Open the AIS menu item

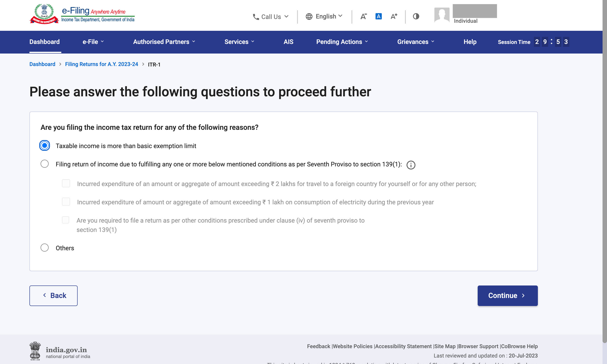click(288, 42)
